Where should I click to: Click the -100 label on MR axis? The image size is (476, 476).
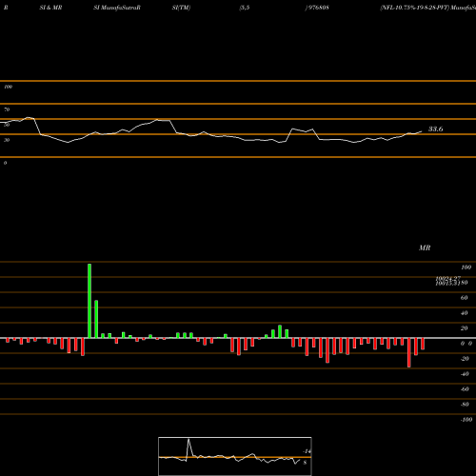coord(466,420)
